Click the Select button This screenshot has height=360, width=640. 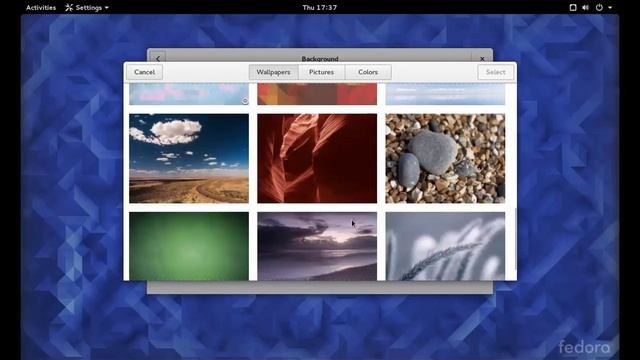[x=496, y=72]
